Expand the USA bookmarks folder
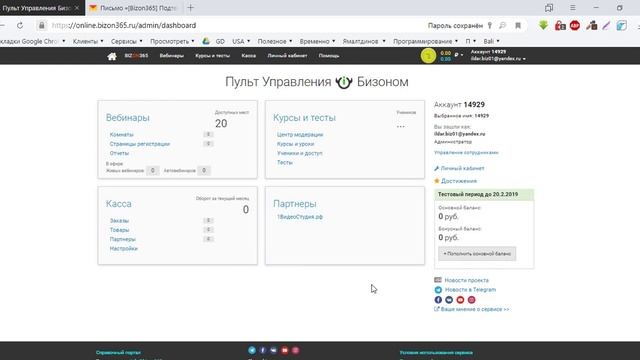This screenshot has width=640, height=360. pos(241,41)
